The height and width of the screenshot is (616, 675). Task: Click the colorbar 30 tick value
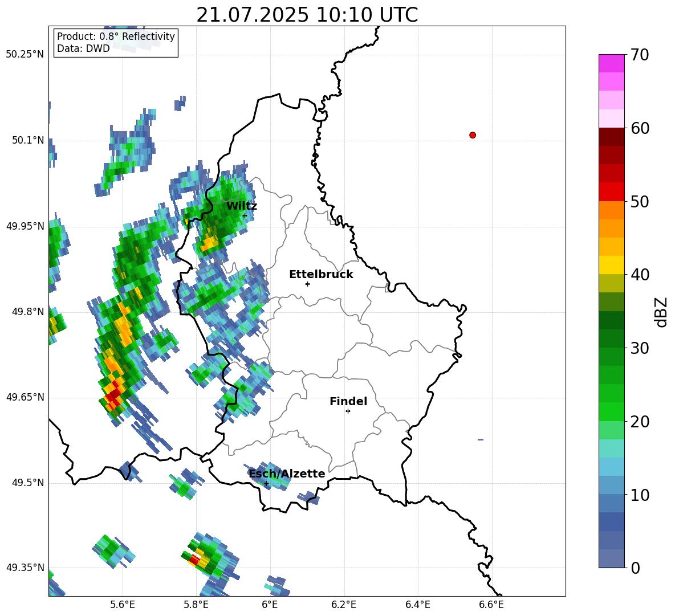pos(639,348)
